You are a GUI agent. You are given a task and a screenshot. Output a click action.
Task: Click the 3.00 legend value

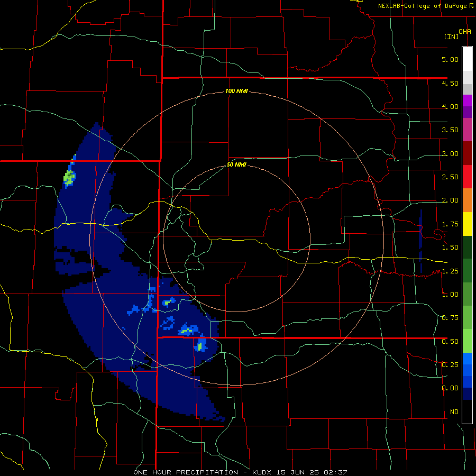point(450,153)
